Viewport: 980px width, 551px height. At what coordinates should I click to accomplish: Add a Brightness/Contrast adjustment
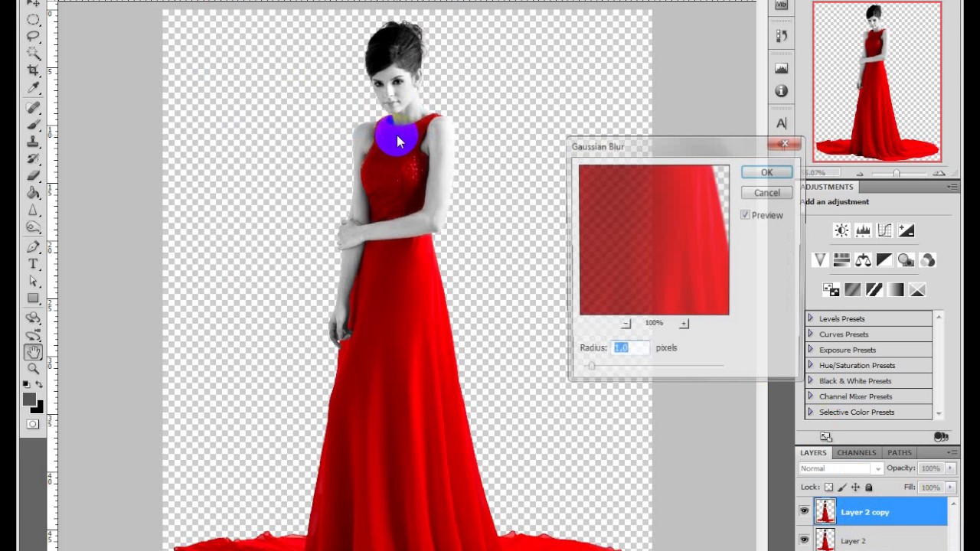[x=841, y=230]
